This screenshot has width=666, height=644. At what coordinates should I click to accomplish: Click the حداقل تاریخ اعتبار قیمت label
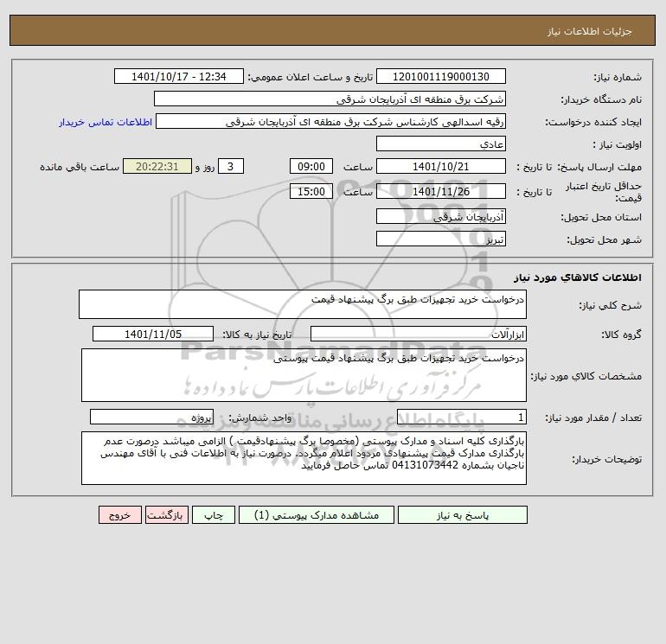604,192
